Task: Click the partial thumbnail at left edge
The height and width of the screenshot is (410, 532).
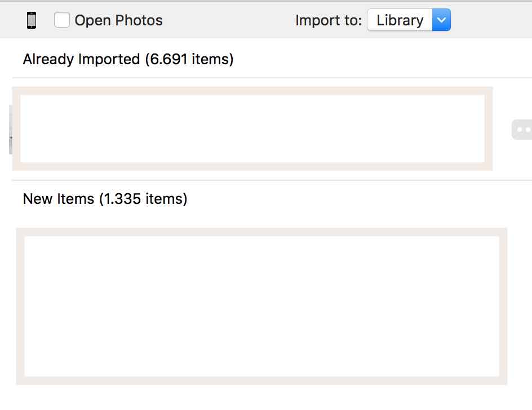Action: (x=10, y=130)
